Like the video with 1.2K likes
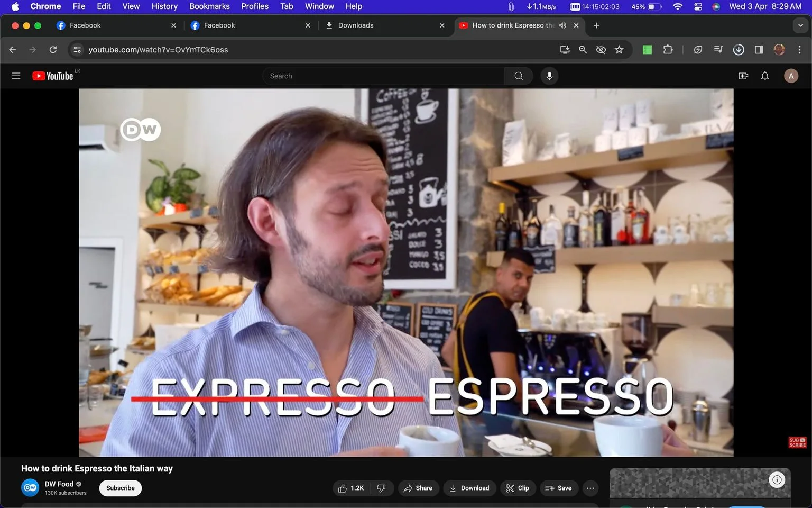 coord(351,488)
